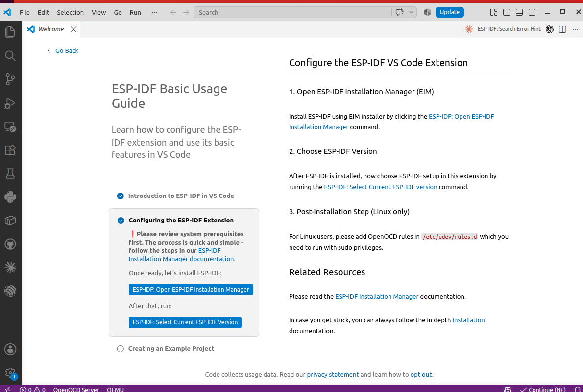583x392 pixels.
Task: Click the Copilot icon in status bar
Action: pyautogui.click(x=508, y=389)
